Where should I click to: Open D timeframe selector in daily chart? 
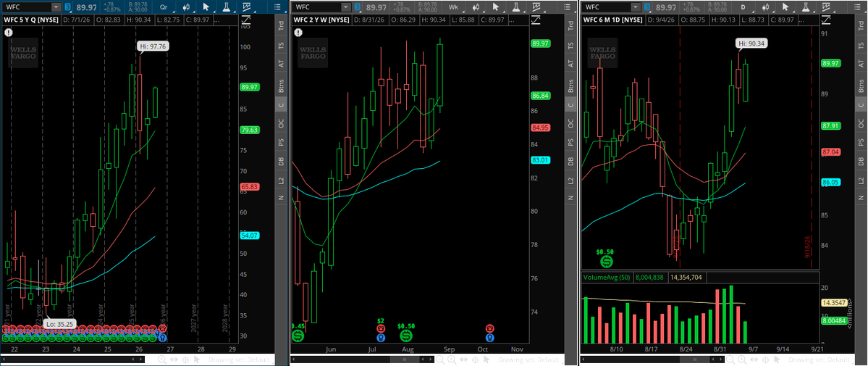pos(743,7)
